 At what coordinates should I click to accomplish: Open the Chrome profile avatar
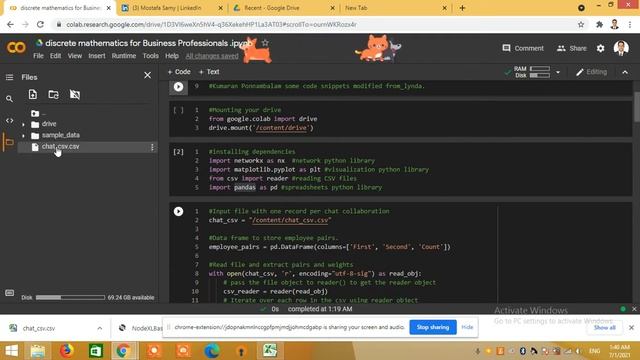[x=615, y=25]
